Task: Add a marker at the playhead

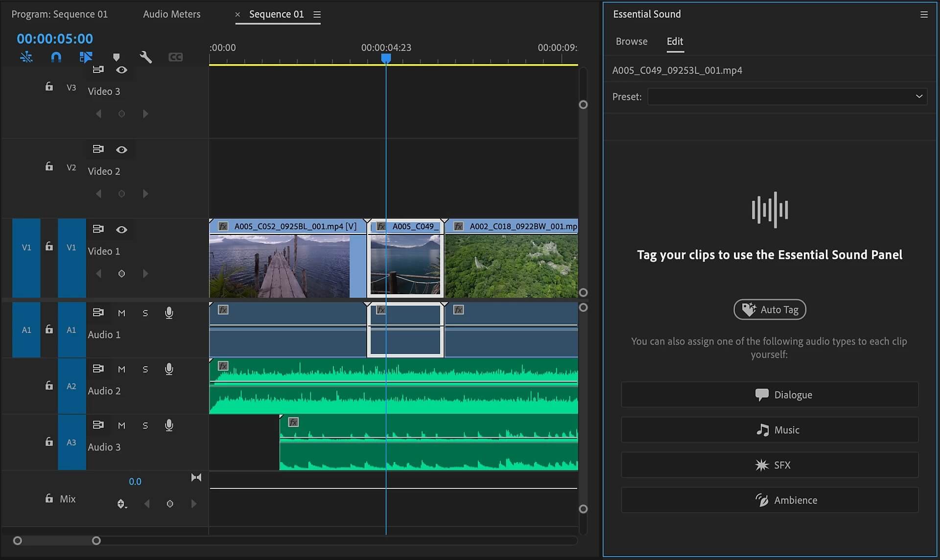Action: (x=117, y=57)
